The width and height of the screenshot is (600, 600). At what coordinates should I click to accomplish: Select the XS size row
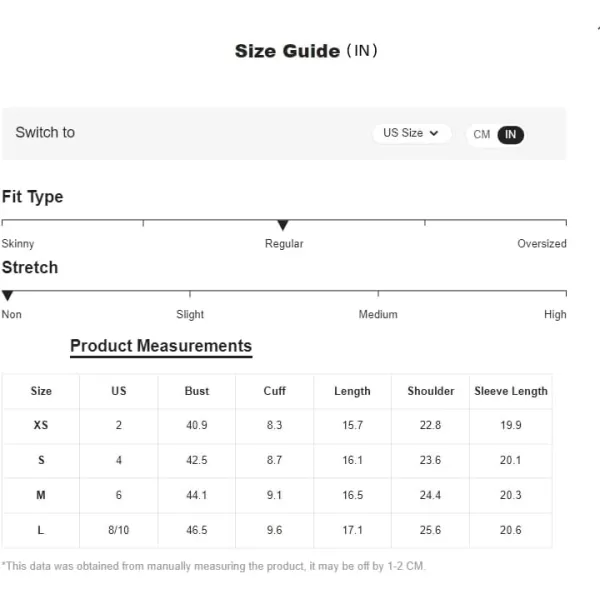(x=277, y=426)
